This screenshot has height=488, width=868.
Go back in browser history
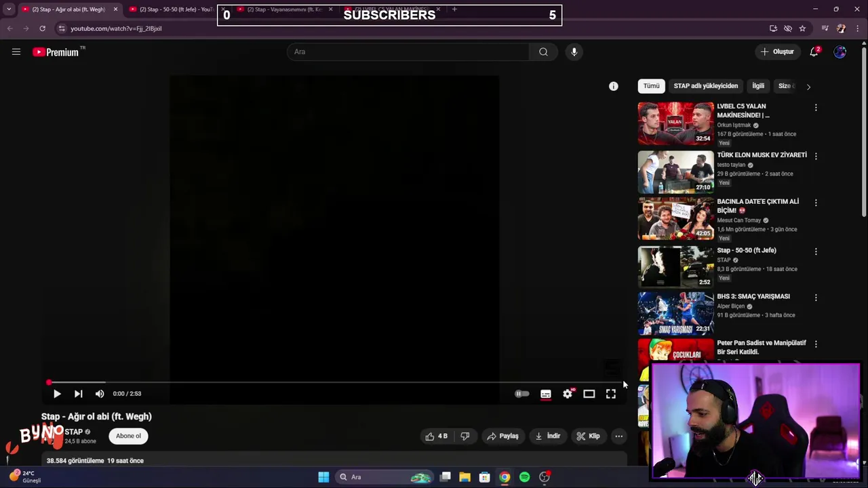(9, 28)
